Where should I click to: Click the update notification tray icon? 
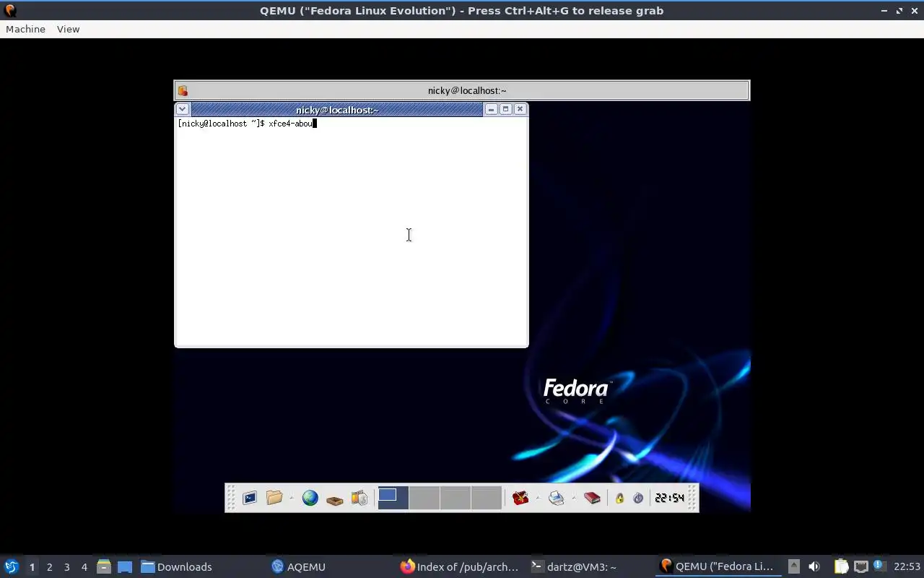click(x=879, y=566)
